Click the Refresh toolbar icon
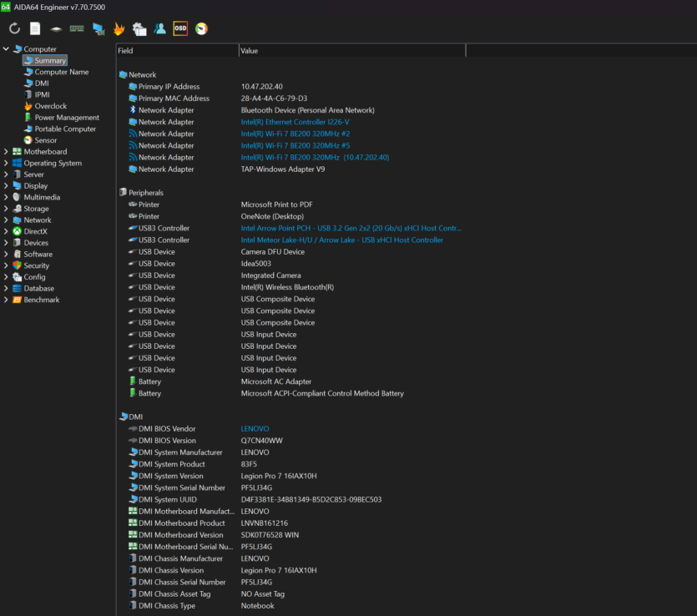Viewport: 697px width, 616px height. pos(14,29)
